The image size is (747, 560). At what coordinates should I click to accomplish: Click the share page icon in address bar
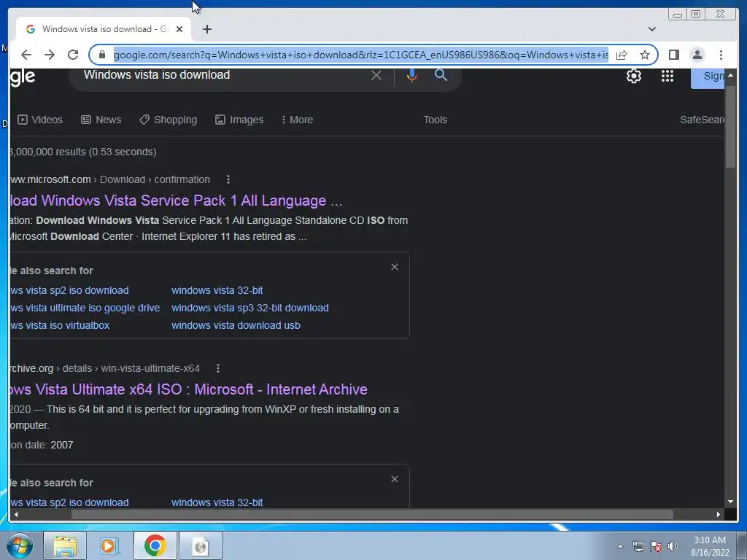(622, 55)
